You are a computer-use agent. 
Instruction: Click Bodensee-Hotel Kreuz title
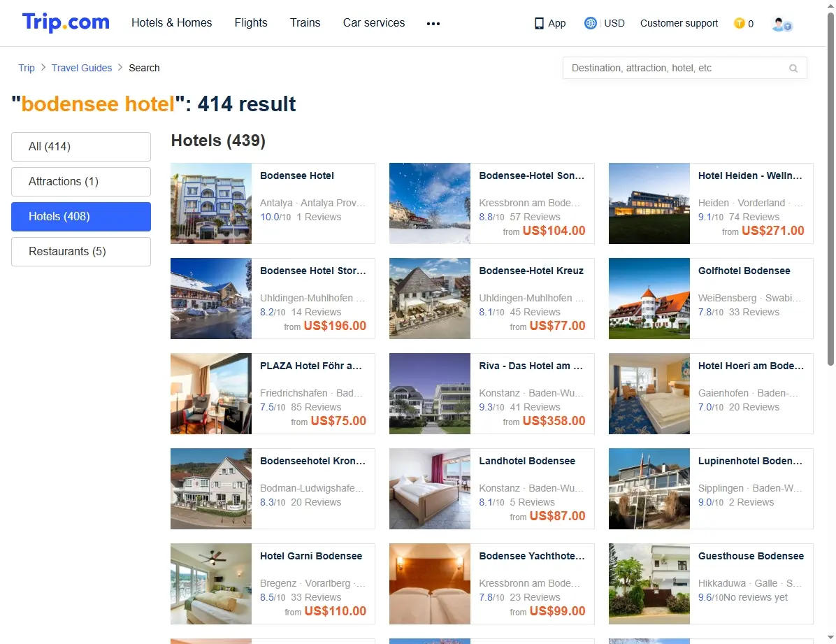[531, 271]
